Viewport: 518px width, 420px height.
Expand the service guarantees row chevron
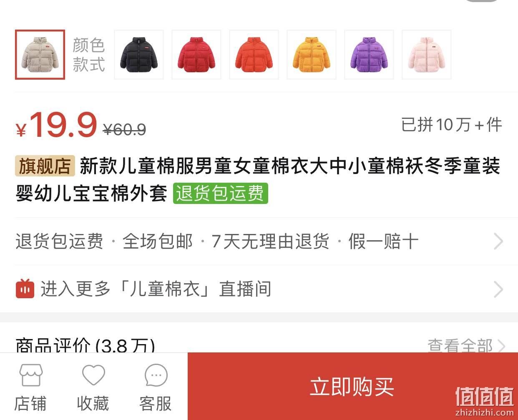coord(498,241)
